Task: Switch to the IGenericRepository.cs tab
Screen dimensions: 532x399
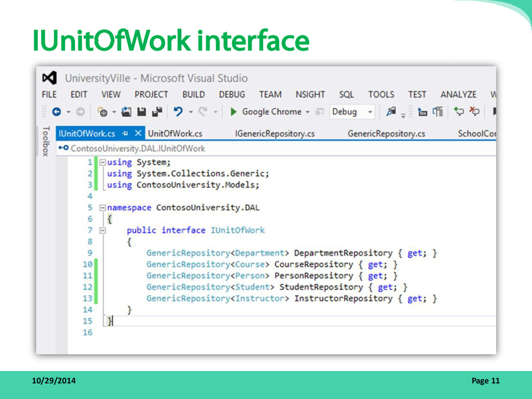Action: (x=275, y=134)
